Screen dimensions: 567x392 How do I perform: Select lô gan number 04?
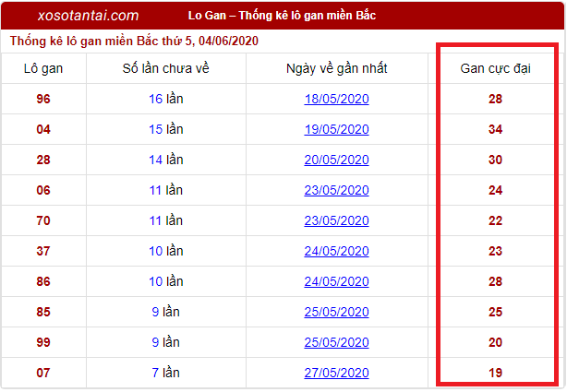[x=43, y=129]
